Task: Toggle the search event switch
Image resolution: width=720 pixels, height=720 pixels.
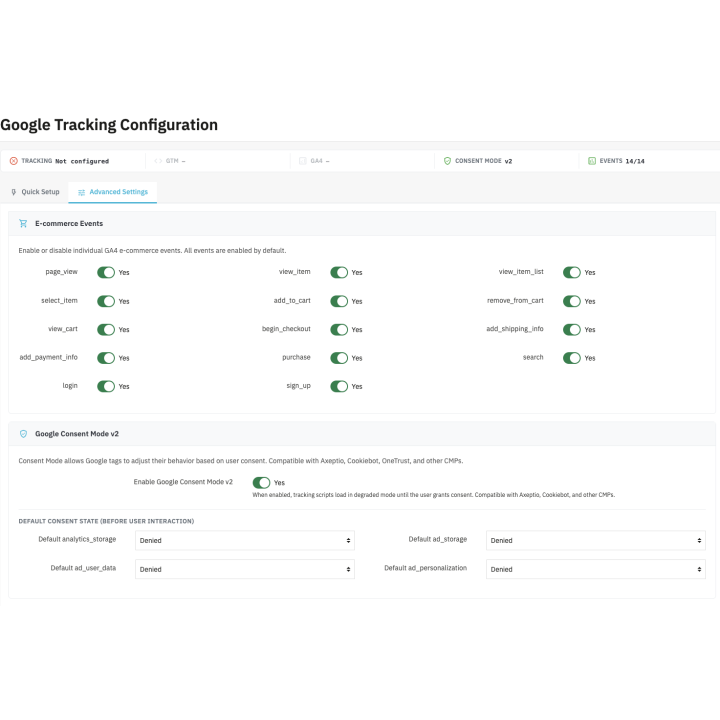Action: [x=572, y=358]
